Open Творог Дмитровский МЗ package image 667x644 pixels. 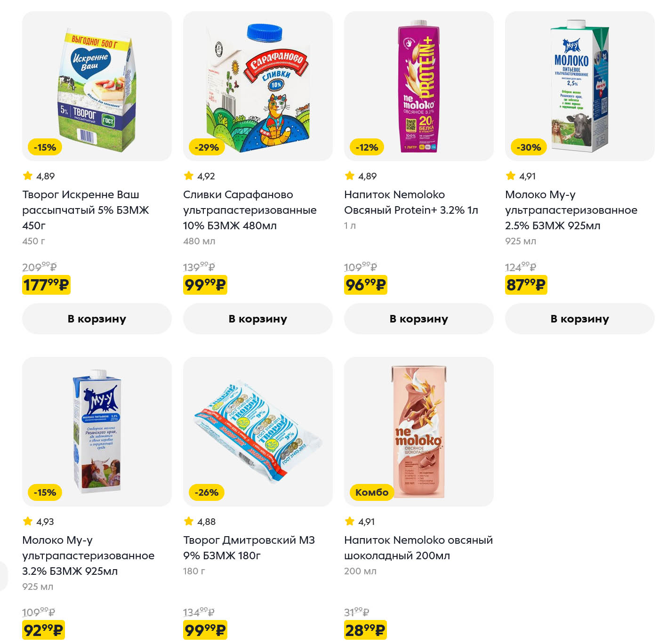(x=257, y=432)
